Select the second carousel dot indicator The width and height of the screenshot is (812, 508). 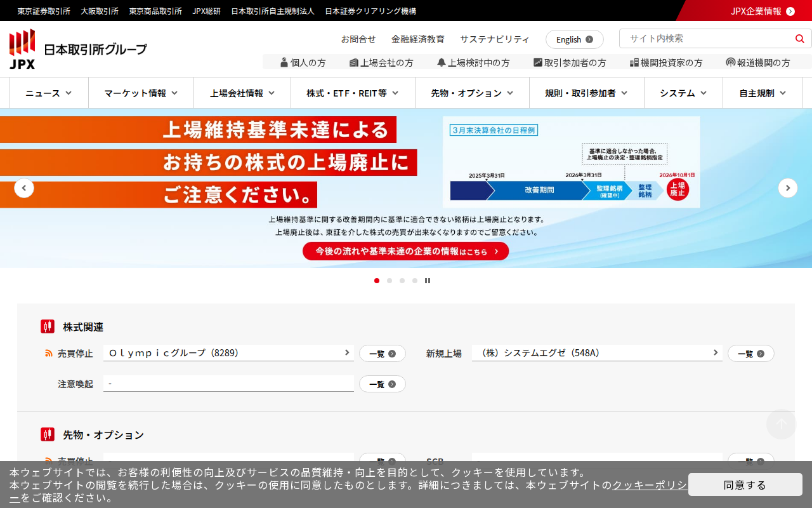pos(390,281)
